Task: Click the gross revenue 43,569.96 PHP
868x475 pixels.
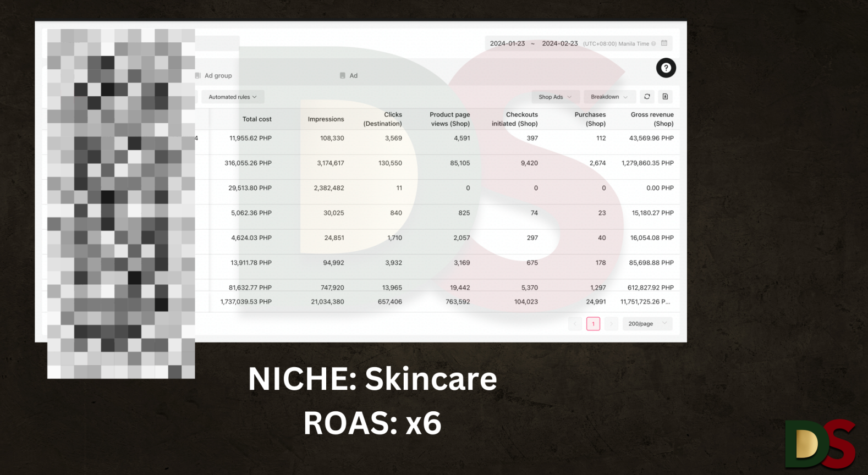Action: (651, 138)
